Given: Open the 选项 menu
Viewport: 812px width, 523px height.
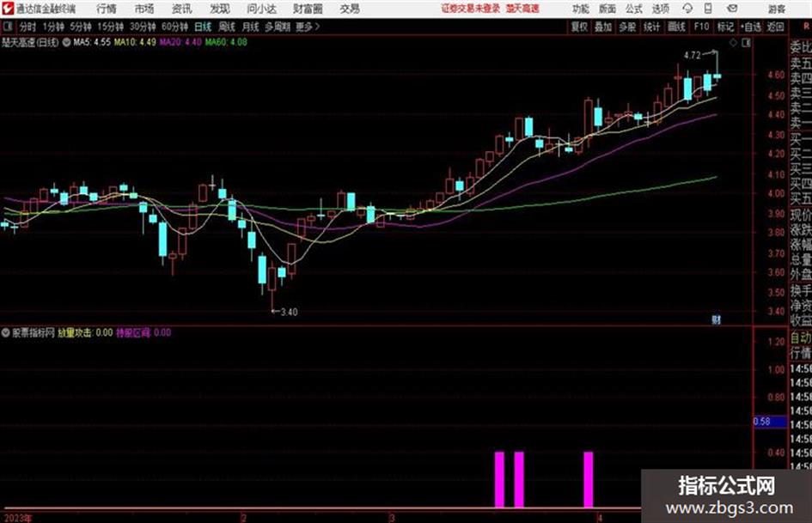Looking at the screenshot, I should pos(660,9).
